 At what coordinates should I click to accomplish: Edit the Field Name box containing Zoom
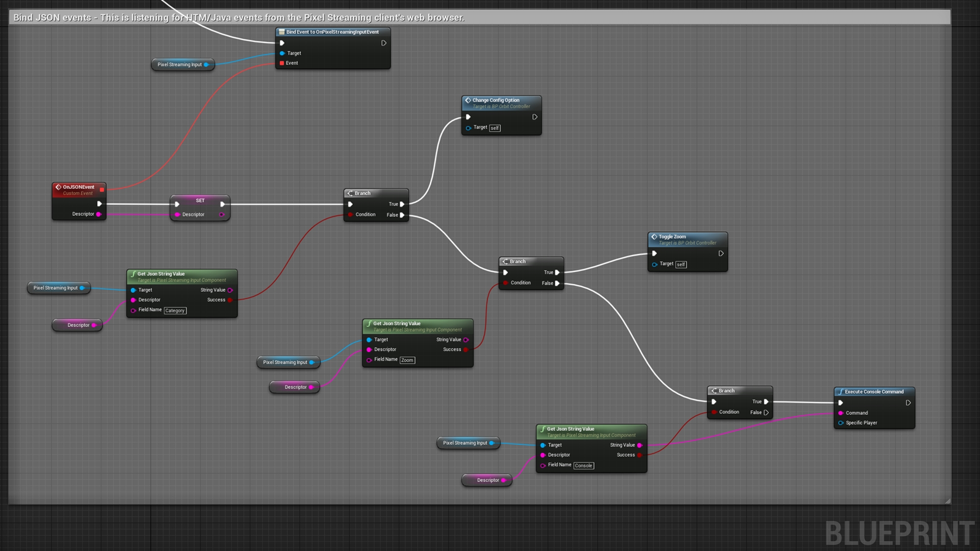click(407, 360)
